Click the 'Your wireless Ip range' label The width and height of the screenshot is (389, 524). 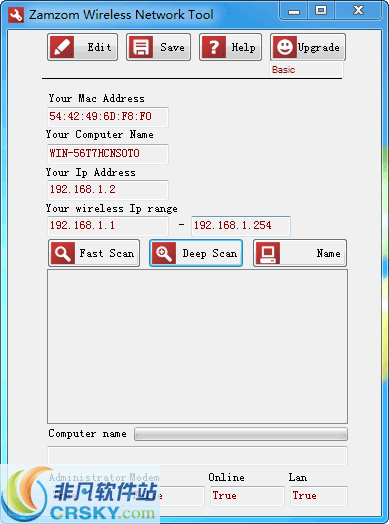[112, 209]
